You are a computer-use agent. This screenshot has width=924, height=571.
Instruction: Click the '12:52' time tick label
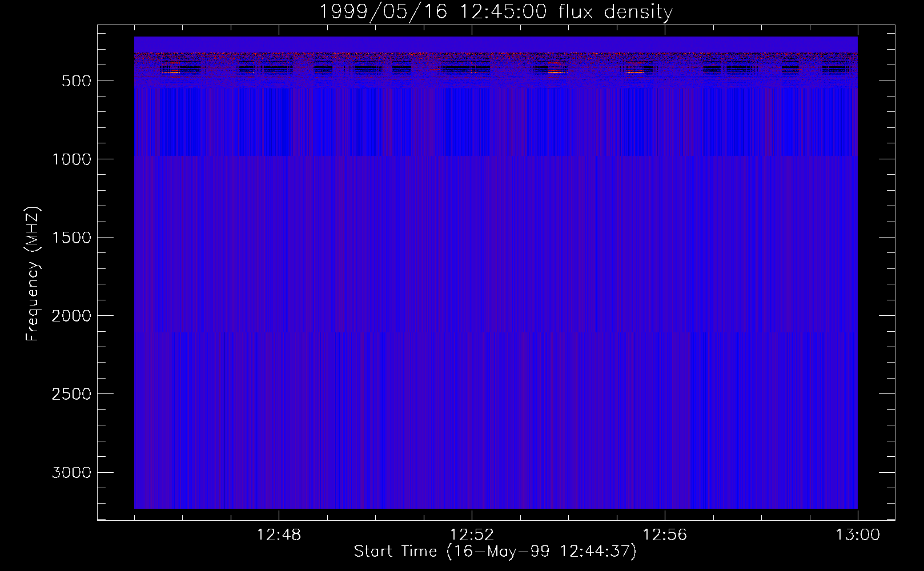click(x=472, y=535)
